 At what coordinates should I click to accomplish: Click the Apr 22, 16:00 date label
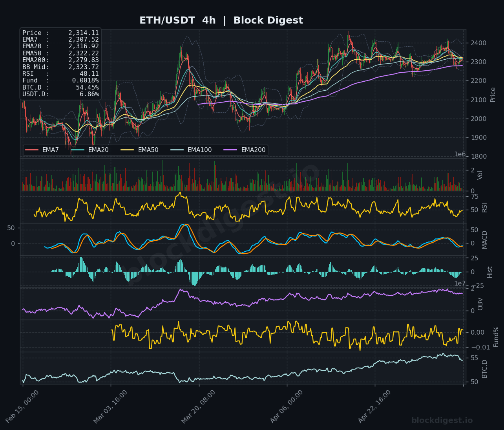(375, 406)
